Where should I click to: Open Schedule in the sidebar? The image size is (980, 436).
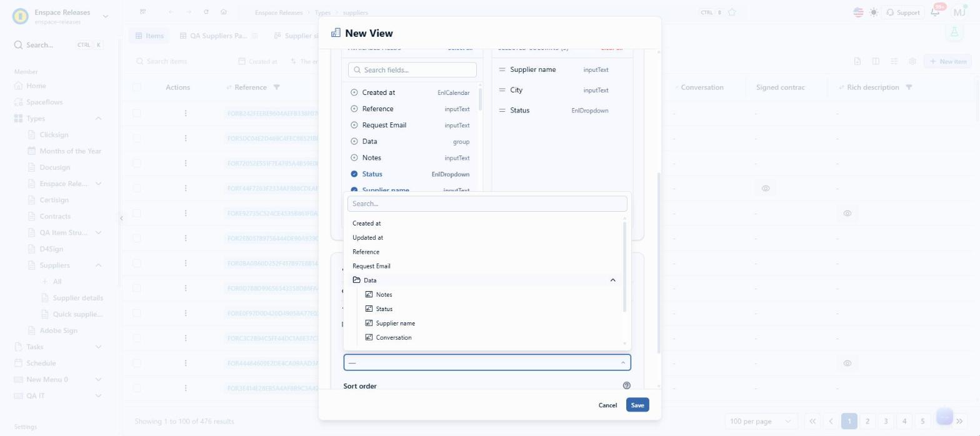[x=41, y=363]
